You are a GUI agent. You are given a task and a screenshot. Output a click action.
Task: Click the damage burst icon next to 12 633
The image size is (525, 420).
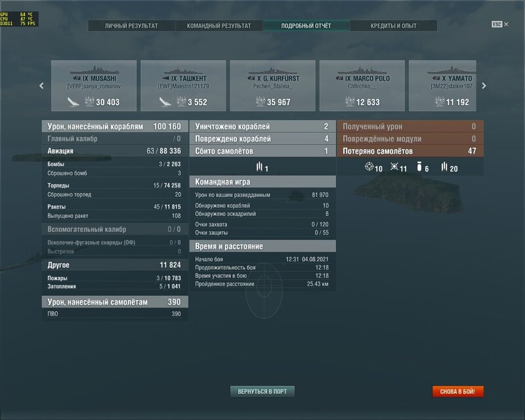(350, 101)
